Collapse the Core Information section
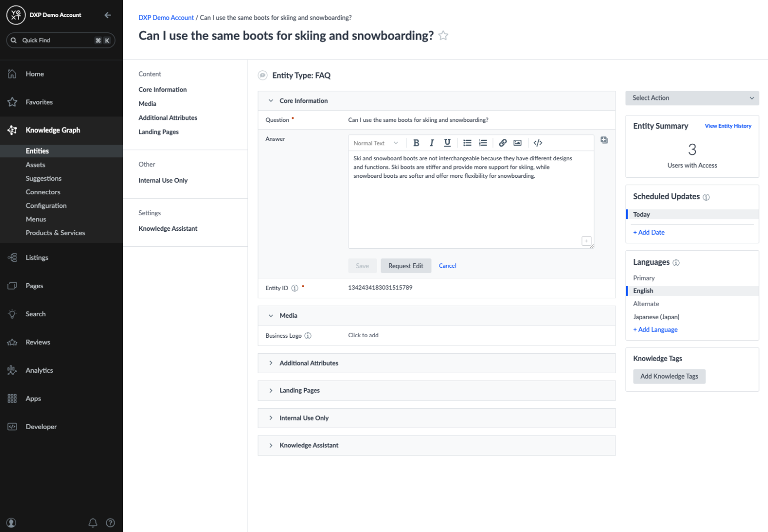 270,100
